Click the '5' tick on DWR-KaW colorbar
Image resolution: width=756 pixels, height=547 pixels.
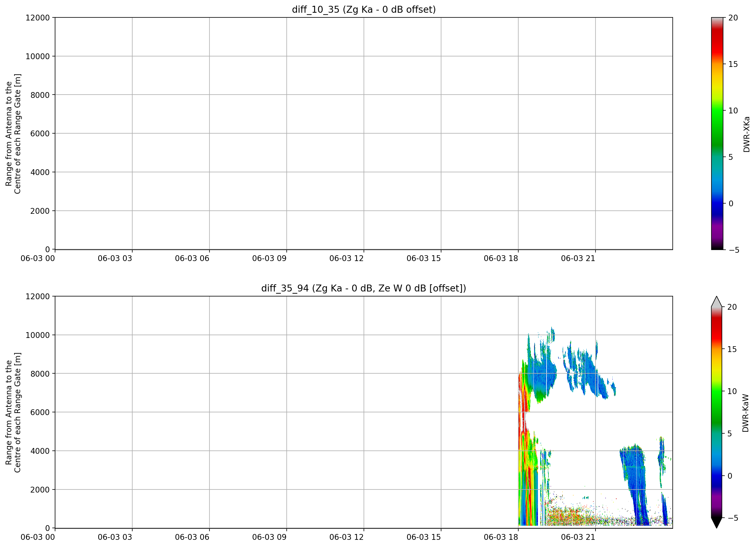click(x=730, y=433)
